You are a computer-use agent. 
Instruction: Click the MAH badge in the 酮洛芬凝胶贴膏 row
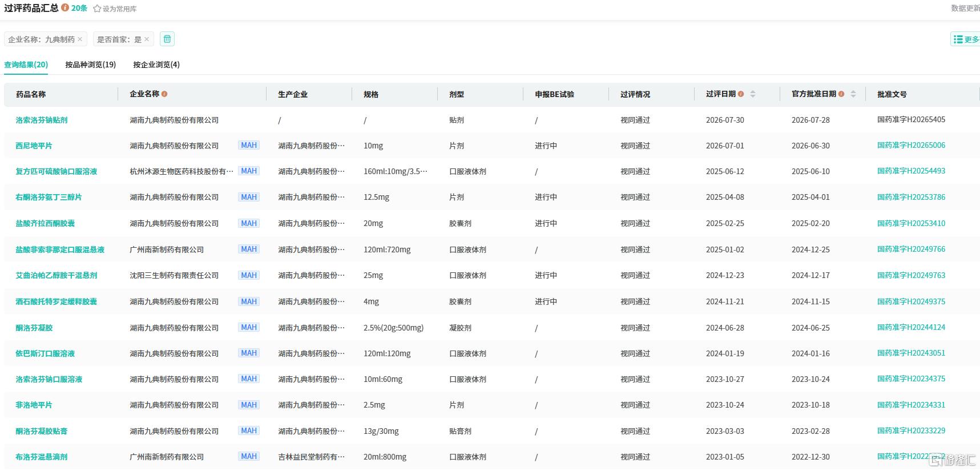[x=249, y=431]
